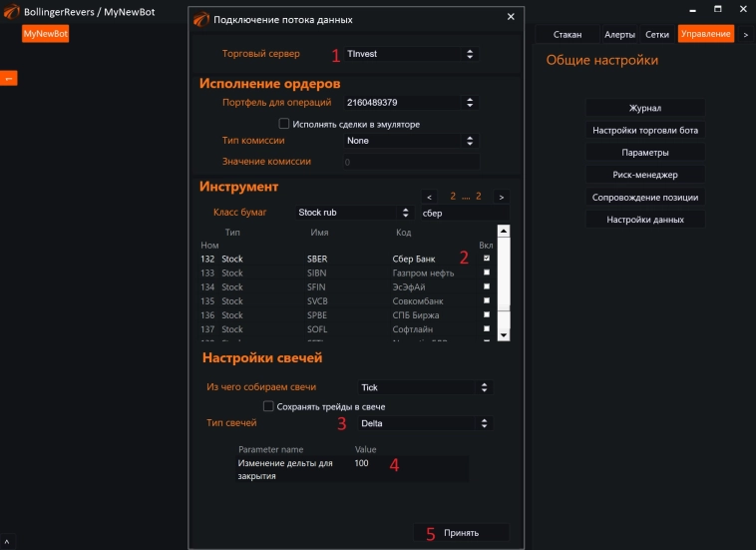Go to next instrument page arrow

pyautogui.click(x=501, y=197)
